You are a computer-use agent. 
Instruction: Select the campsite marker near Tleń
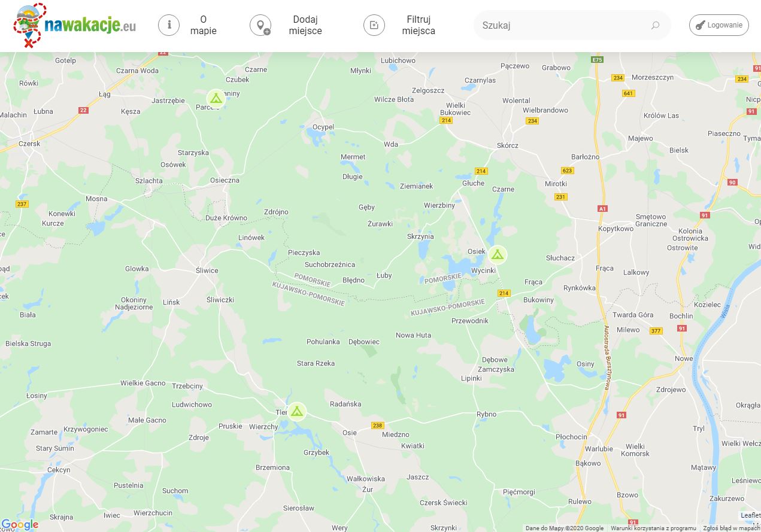coord(296,411)
